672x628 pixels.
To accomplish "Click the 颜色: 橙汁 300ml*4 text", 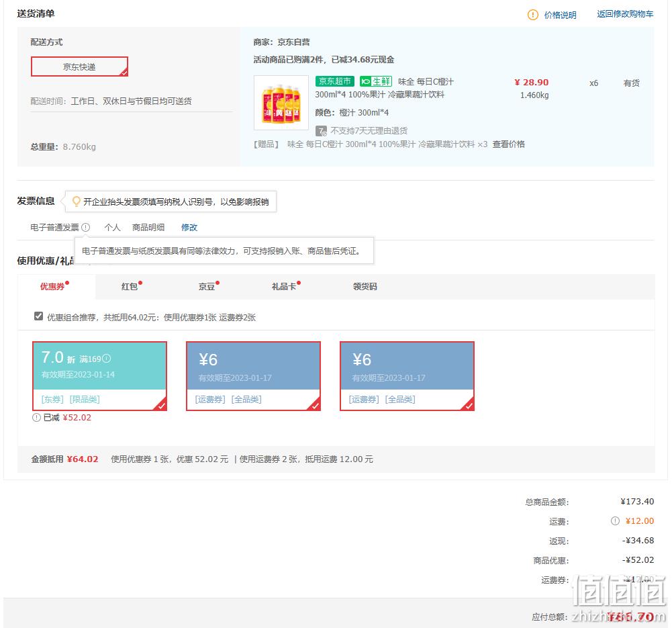I will 352,112.
